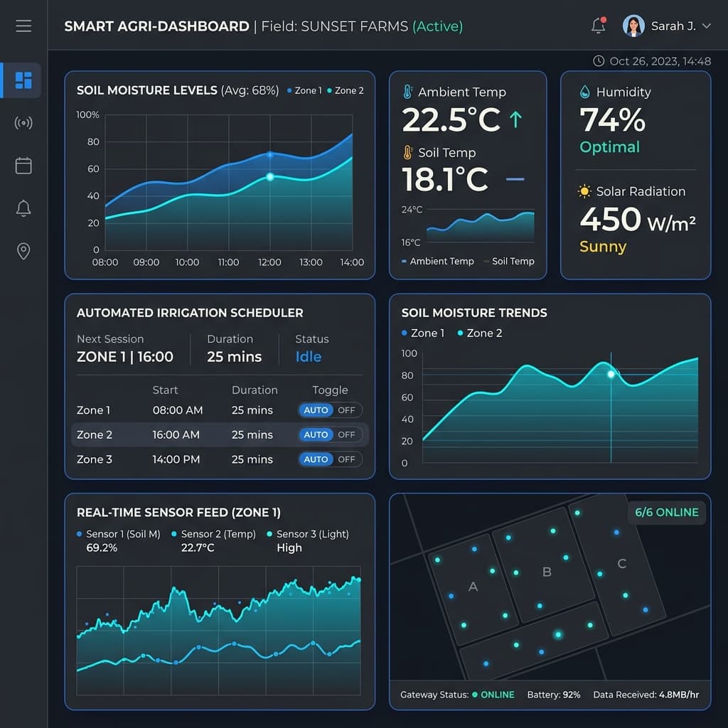Select the highlighted Zone 2 schedule row
728x728 pixels.
point(220,434)
